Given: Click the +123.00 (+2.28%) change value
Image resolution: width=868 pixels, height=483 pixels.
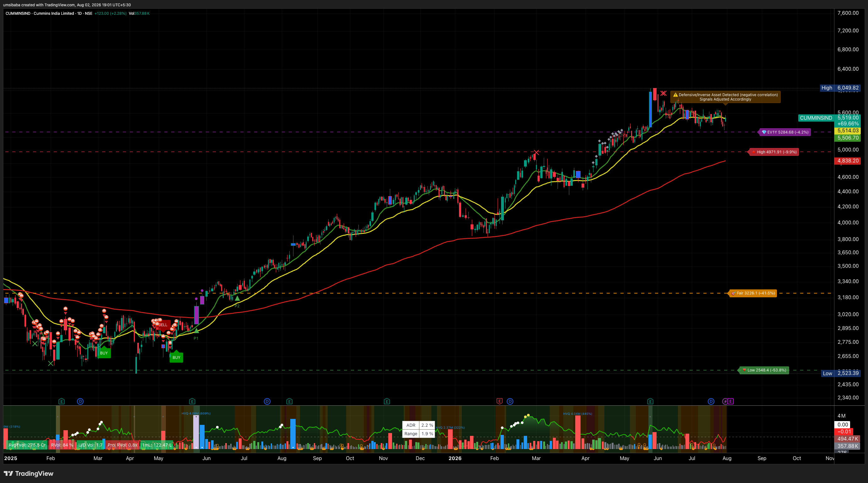Looking at the screenshot, I should tap(111, 14).
